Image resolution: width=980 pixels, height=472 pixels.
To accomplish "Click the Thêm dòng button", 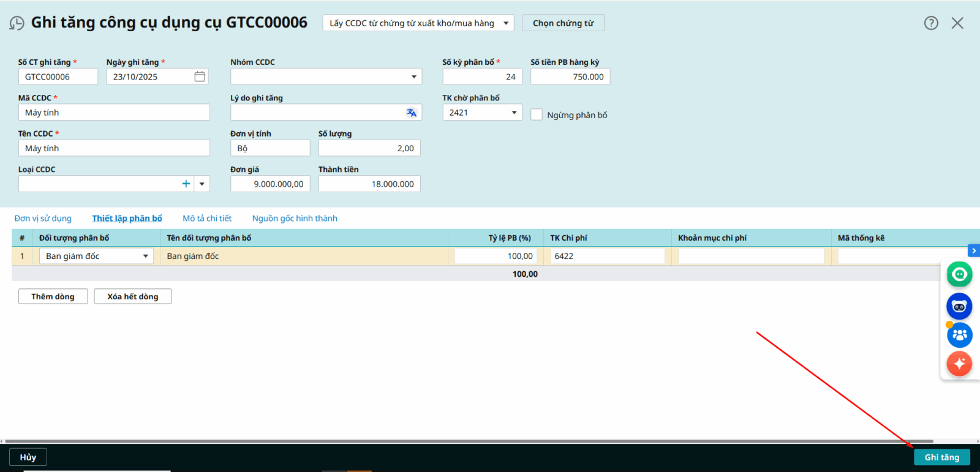I will click(x=53, y=297).
